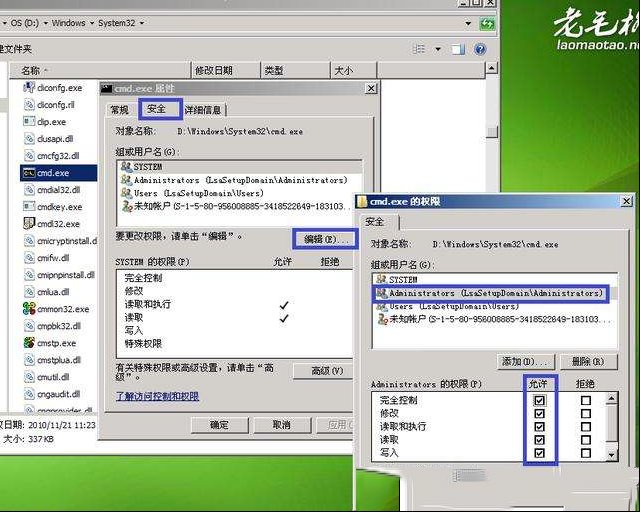Click the cmstplua.dll file icon
The width and height of the screenshot is (640, 512).
(x=29, y=360)
